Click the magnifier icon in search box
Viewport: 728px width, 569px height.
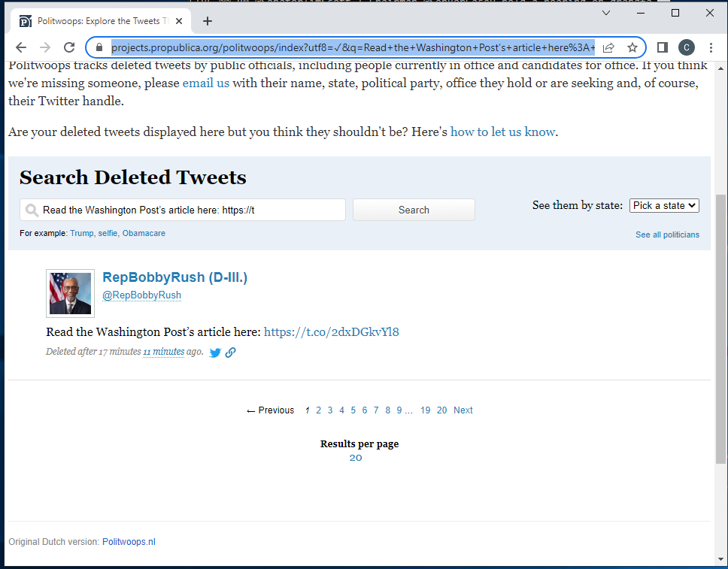pos(32,210)
